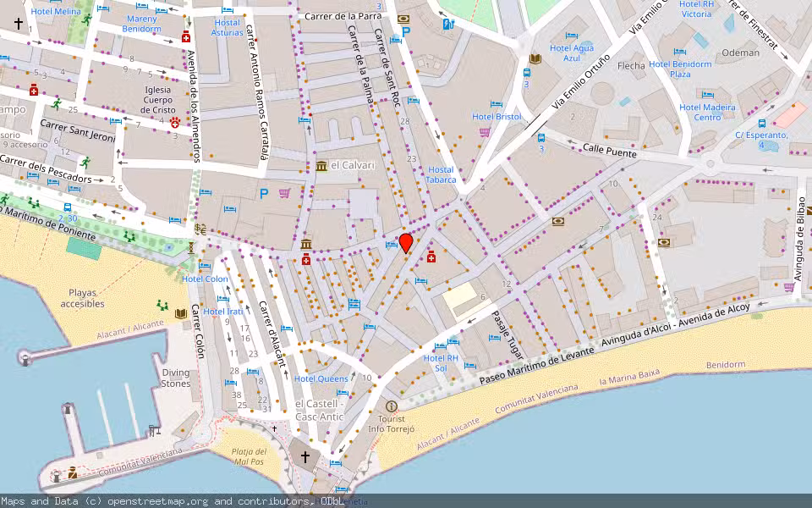Image resolution: width=812 pixels, height=508 pixels.
Task: Select the Platja del Mal Pas label
Action: (249, 456)
